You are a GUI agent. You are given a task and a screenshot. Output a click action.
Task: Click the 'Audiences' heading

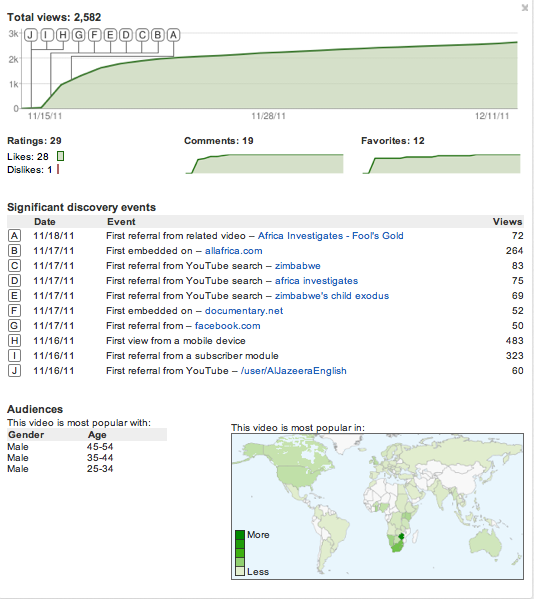click(35, 409)
